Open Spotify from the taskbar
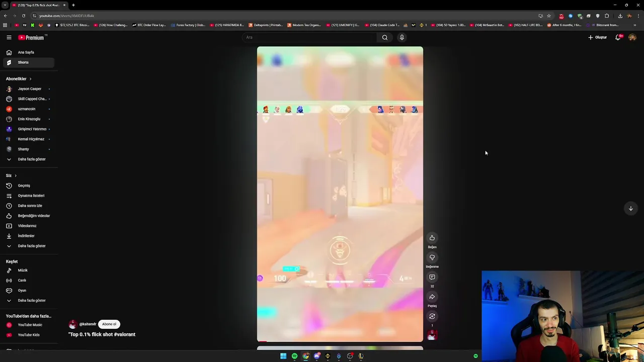The image size is (644, 362). [294, 356]
